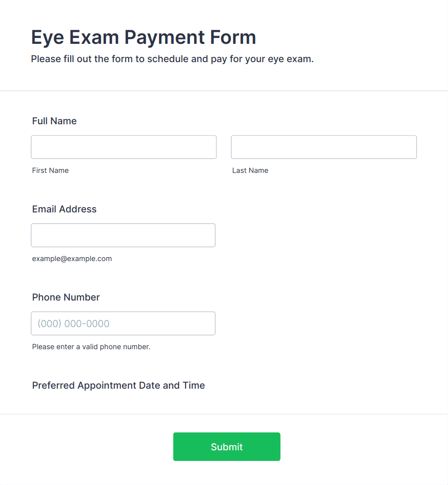This screenshot has height=485, width=448.
Task: Click the separator line above the Submit button
Action: (224, 414)
